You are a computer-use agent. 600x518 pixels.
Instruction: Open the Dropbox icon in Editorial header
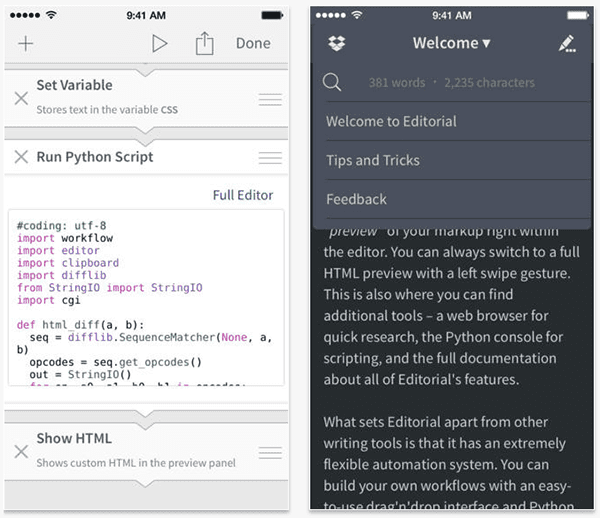tap(337, 43)
